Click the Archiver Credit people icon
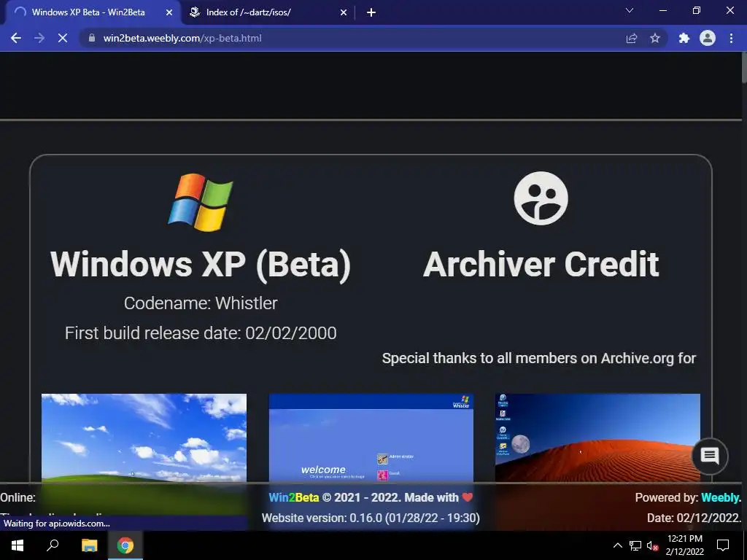The height and width of the screenshot is (560, 747). pyautogui.click(x=541, y=198)
